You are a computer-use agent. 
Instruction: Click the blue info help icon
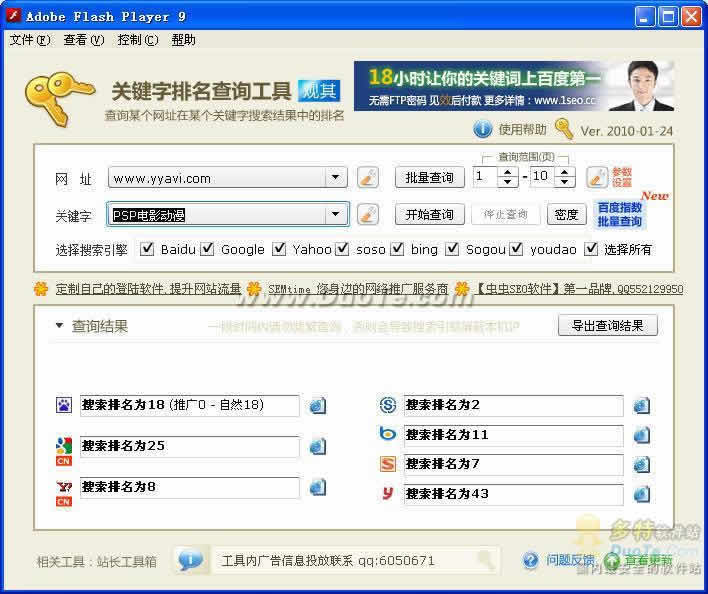click(x=482, y=130)
